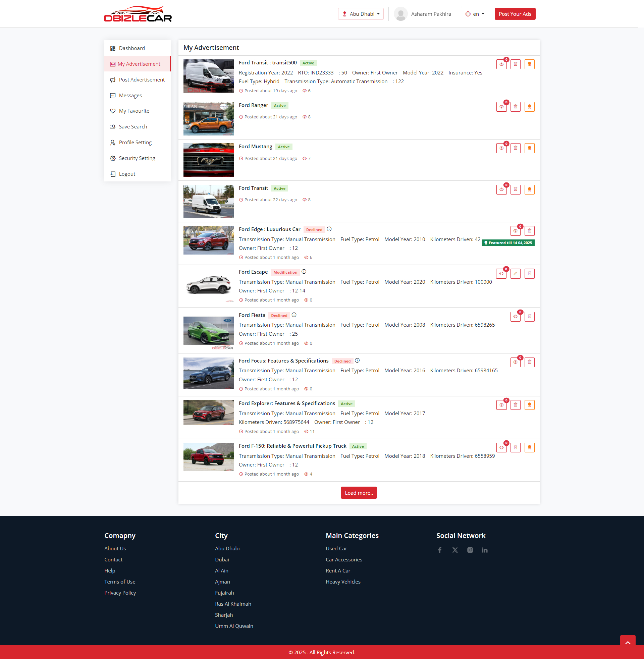This screenshot has width=644, height=659.
Task: Feature the Ford Transit transit500 ad
Action: [x=529, y=64]
